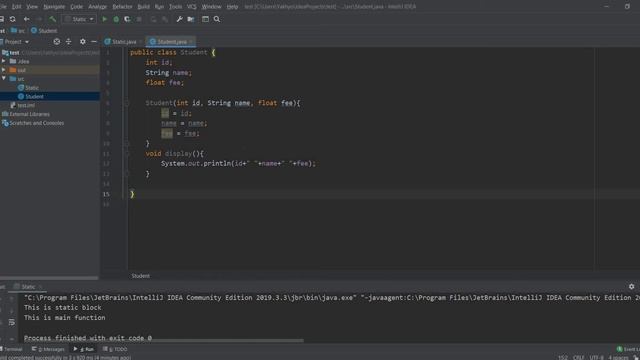Open the Navigate menu

click(54, 7)
